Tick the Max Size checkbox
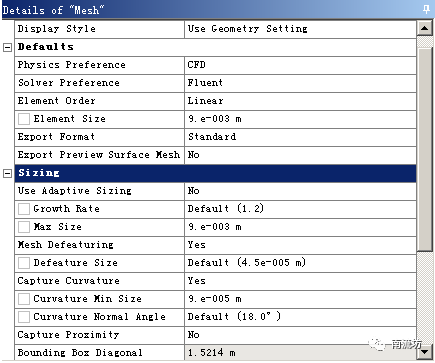The height and width of the screenshot is (363, 435). point(24,227)
